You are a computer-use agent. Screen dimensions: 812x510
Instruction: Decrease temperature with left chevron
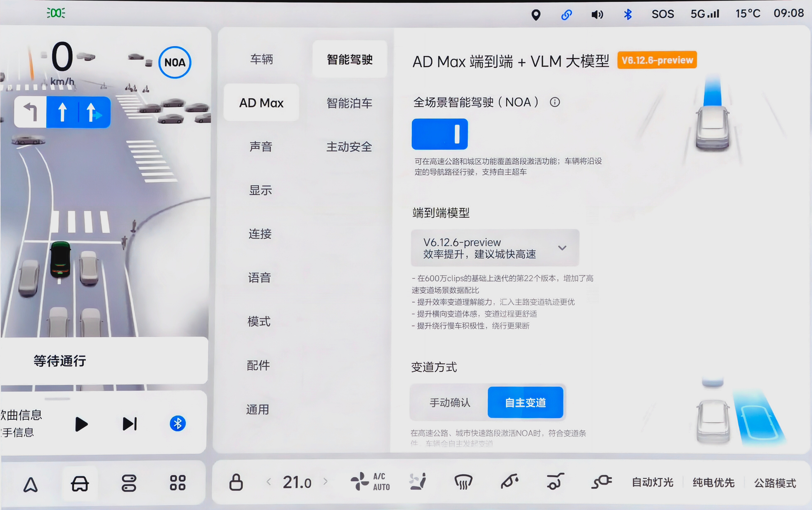(269, 482)
